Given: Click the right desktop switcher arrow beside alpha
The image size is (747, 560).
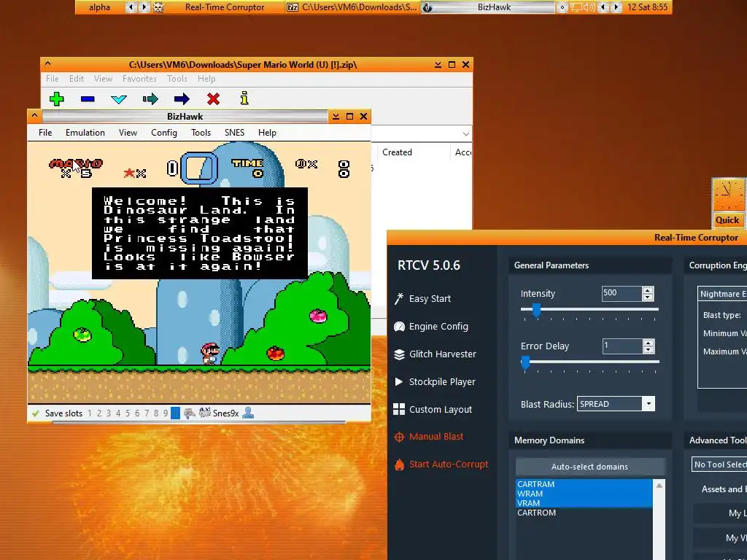Looking at the screenshot, I should 144,7.
